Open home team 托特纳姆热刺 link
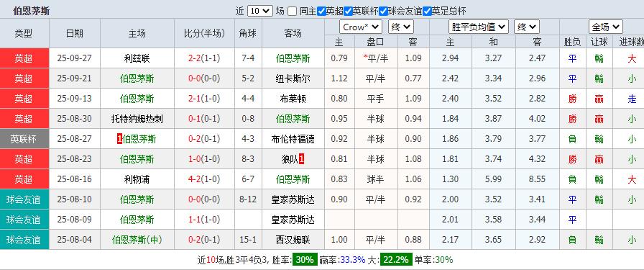Viewport: 644px width, 270px height. click(x=137, y=119)
